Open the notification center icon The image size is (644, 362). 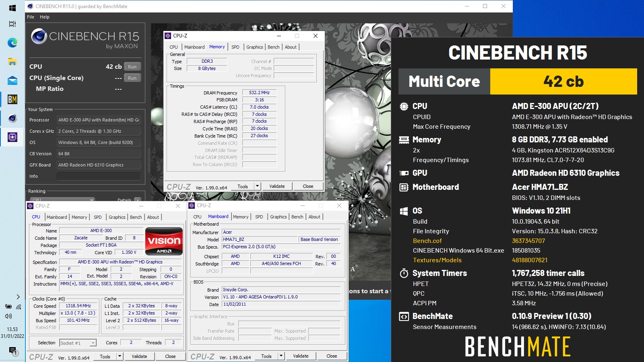12,351
